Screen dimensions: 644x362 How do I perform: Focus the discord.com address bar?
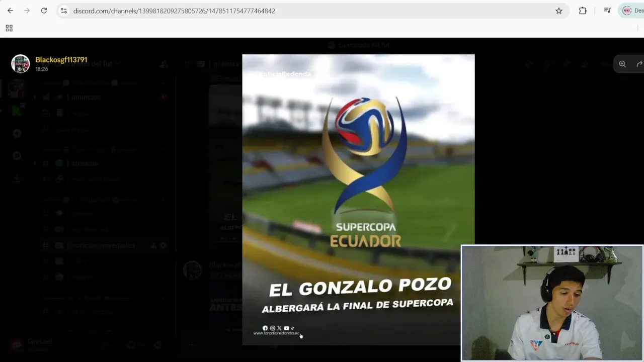(312, 11)
